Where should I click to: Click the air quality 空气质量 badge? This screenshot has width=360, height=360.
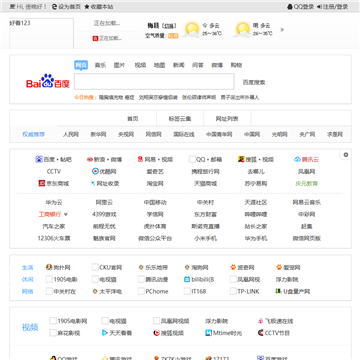tap(173, 36)
